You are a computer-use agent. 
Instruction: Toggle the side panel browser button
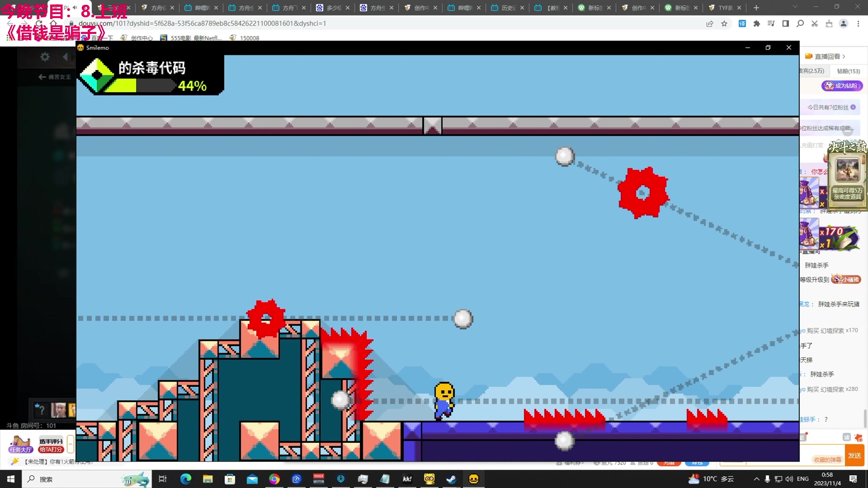[786, 23]
